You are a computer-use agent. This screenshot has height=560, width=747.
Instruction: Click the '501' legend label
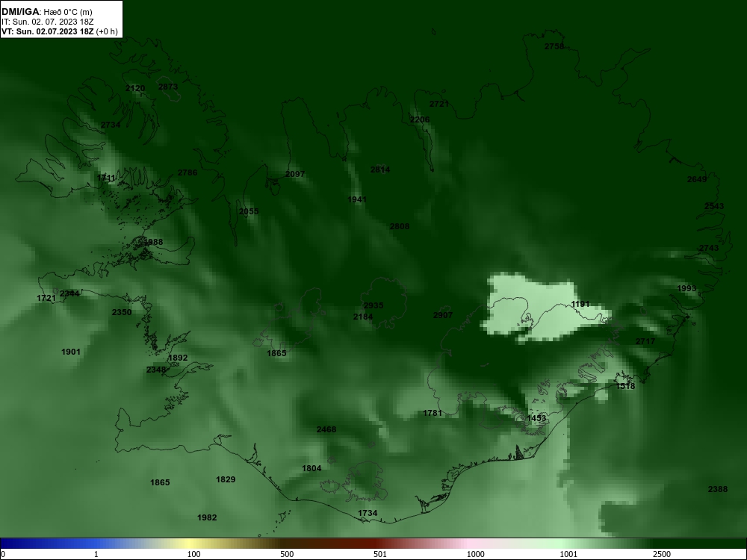380,554
